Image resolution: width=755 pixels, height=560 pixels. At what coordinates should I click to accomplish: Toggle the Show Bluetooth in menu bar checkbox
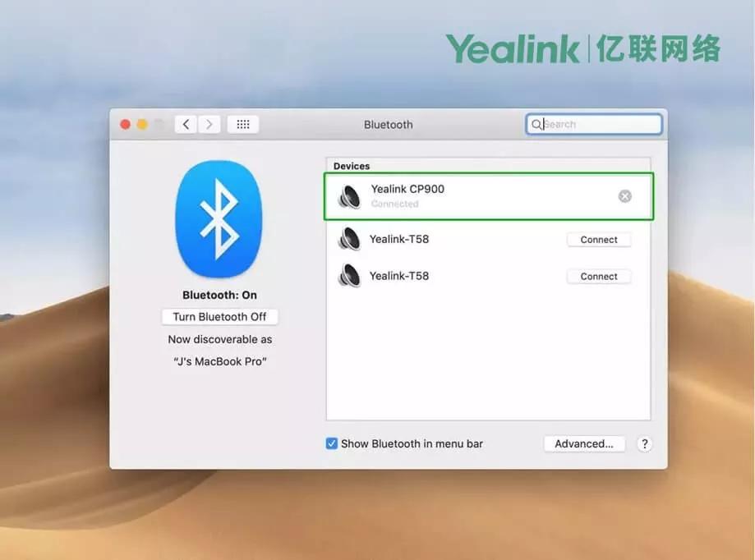[x=331, y=443]
